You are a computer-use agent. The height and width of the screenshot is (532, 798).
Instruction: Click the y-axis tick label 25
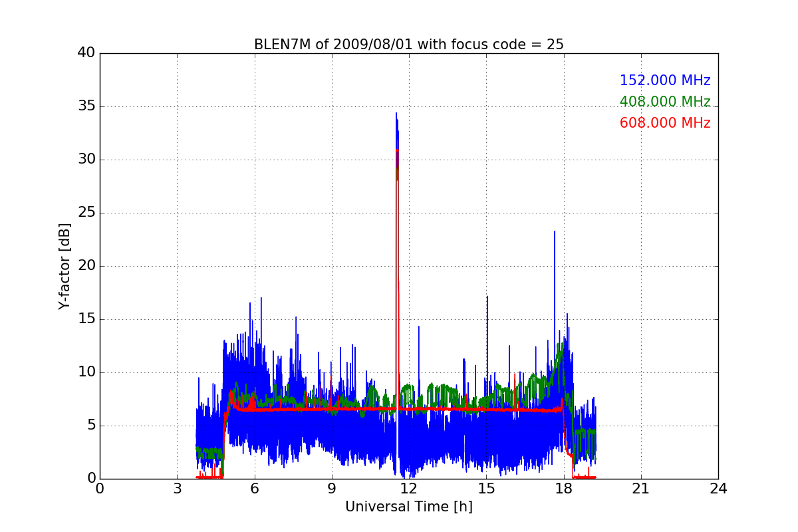click(x=86, y=213)
